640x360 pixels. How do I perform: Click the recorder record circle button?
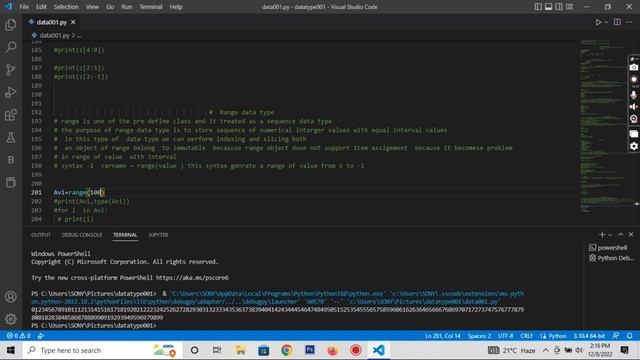pos(634,80)
